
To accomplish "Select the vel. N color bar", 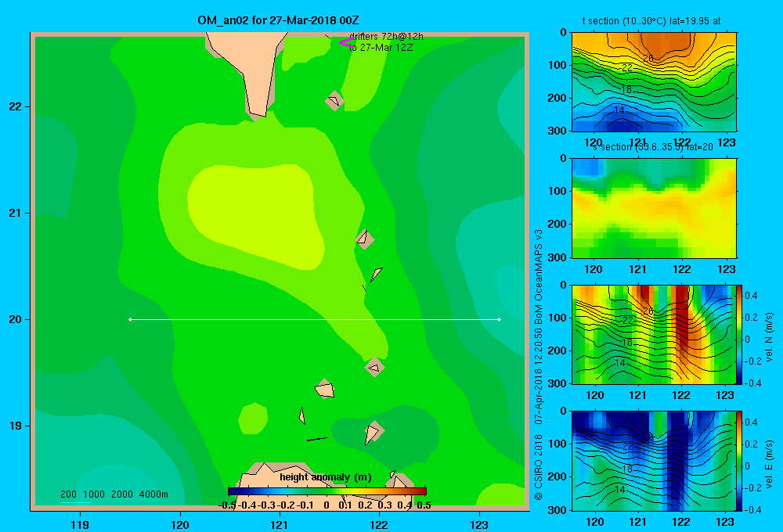I will coord(740,334).
